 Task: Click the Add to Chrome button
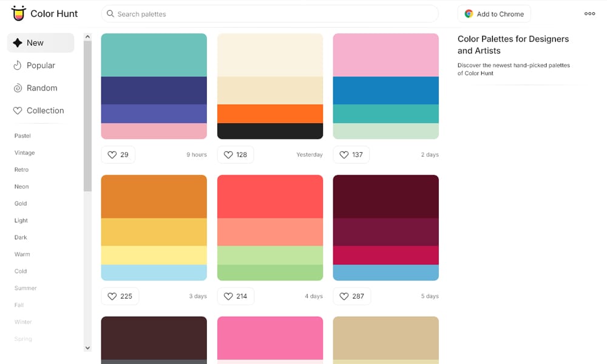tap(493, 13)
